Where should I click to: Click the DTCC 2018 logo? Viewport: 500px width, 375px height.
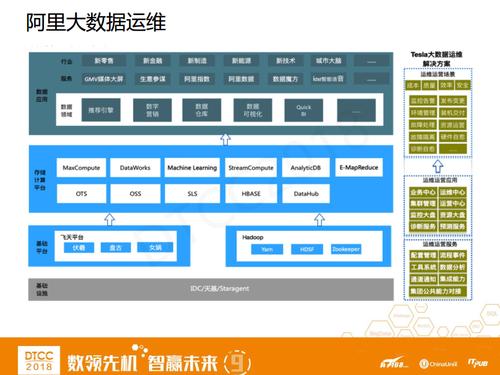(39, 360)
